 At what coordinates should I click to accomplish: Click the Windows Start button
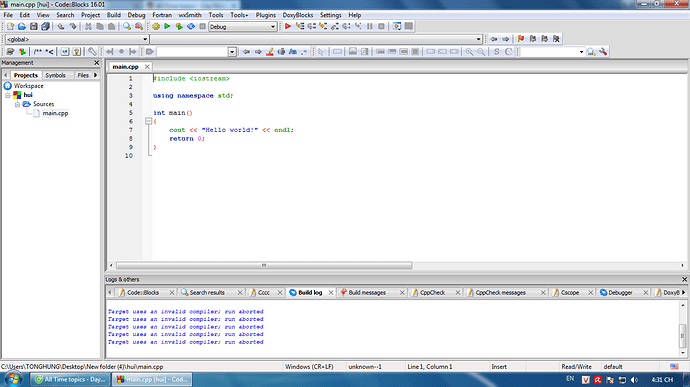tap(13, 379)
